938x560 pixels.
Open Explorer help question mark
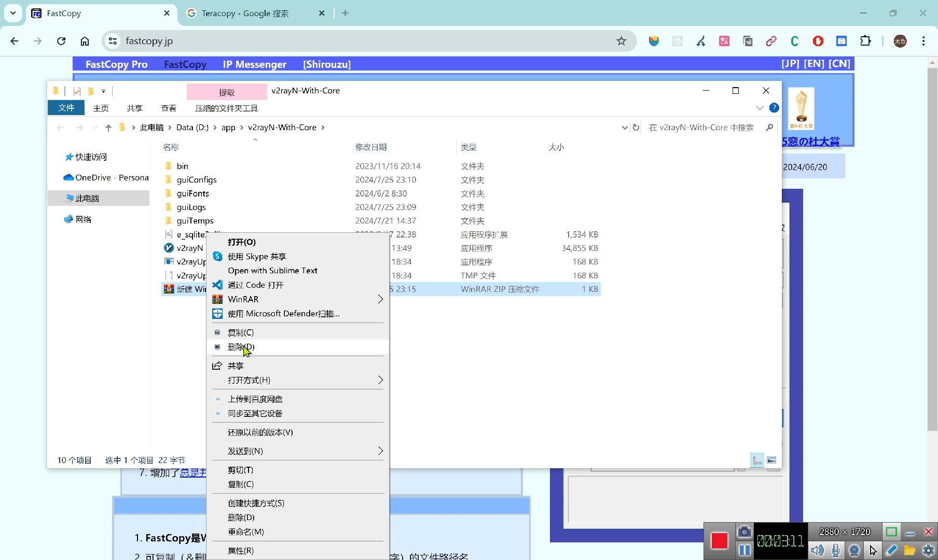(774, 108)
